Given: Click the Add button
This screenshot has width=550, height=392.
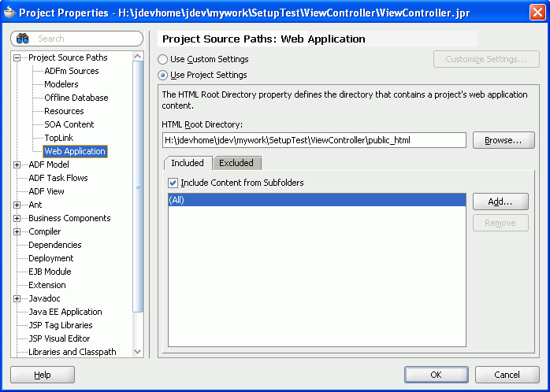Looking at the screenshot, I should pyautogui.click(x=500, y=202).
